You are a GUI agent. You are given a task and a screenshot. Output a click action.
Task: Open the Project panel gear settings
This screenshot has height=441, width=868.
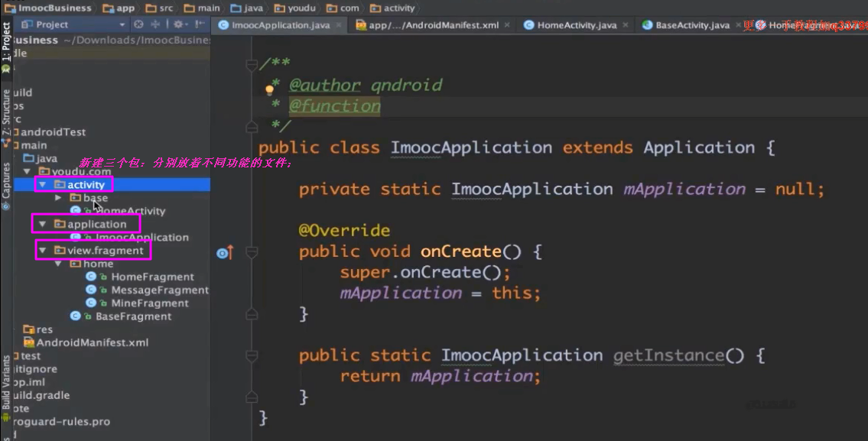pyautogui.click(x=179, y=24)
